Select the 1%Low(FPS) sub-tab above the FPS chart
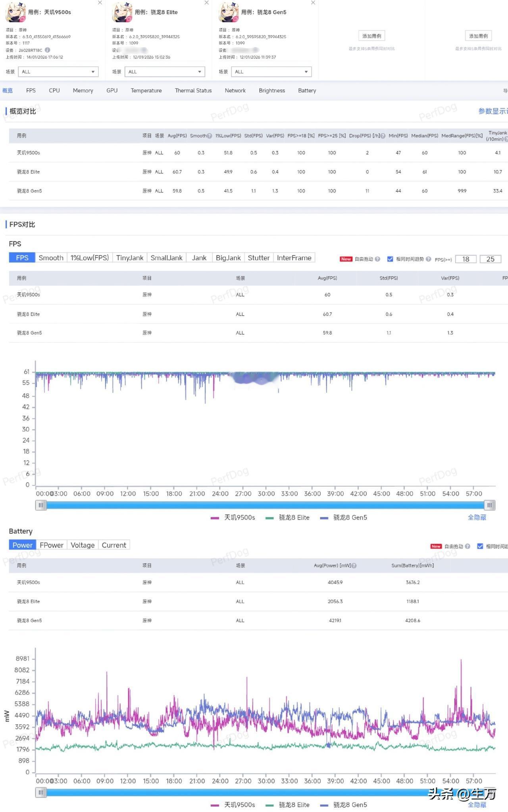The width and height of the screenshot is (508, 812). 90,258
